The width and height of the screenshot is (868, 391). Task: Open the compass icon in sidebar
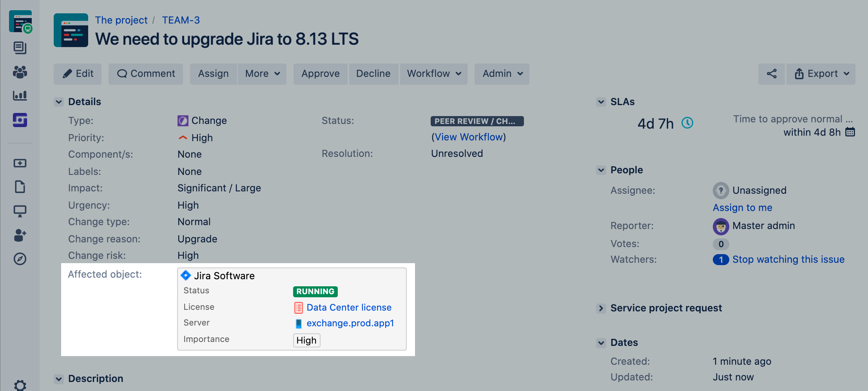20,259
